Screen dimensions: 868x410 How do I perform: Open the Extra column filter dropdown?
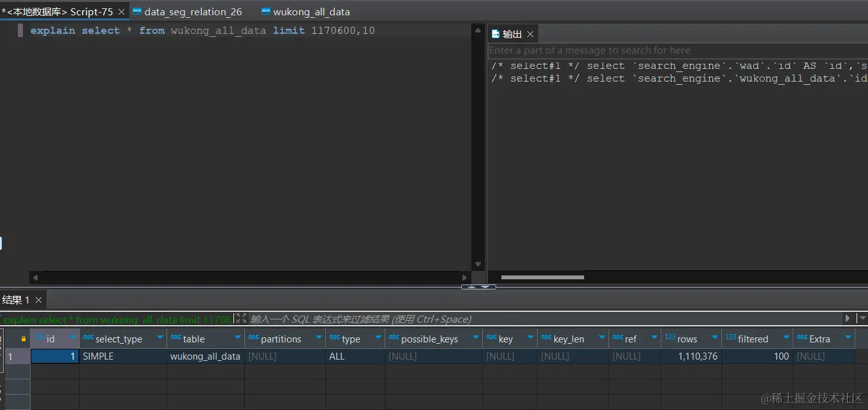pos(848,337)
